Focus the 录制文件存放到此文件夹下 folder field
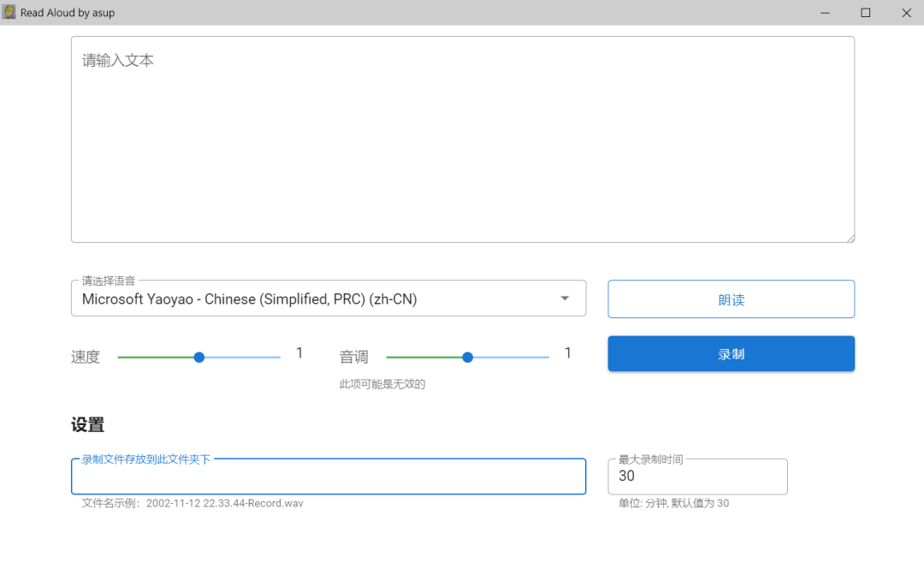 coord(329,476)
